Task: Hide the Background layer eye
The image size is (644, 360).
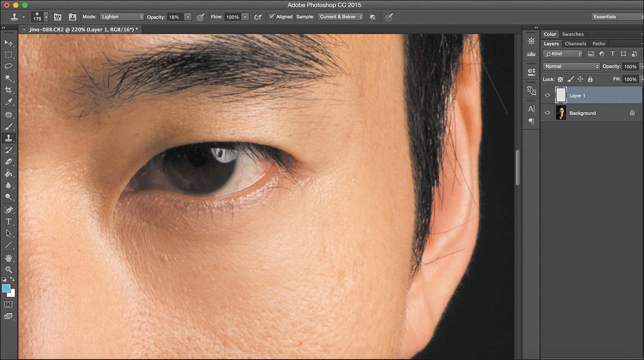Action: click(x=547, y=113)
